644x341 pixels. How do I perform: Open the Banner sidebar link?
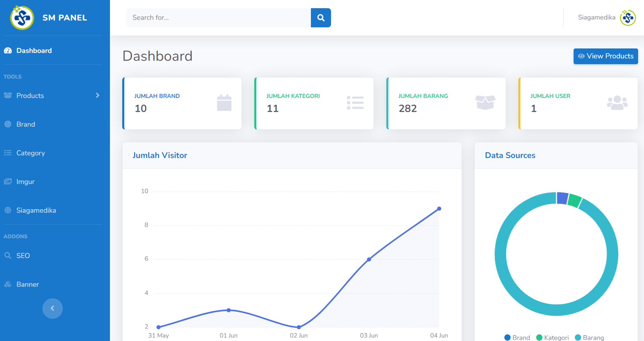28,284
